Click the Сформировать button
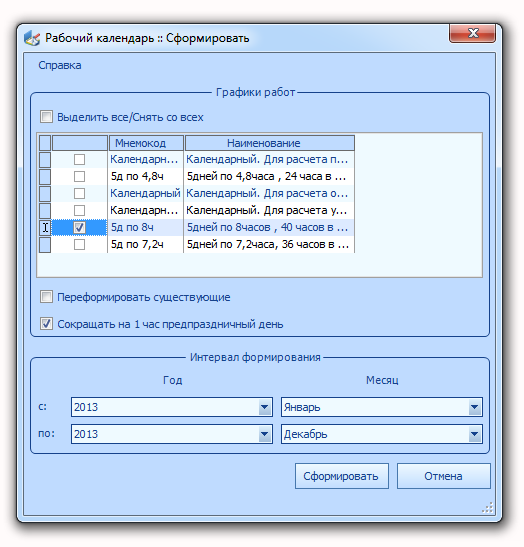The height and width of the screenshot is (547, 524). click(342, 476)
